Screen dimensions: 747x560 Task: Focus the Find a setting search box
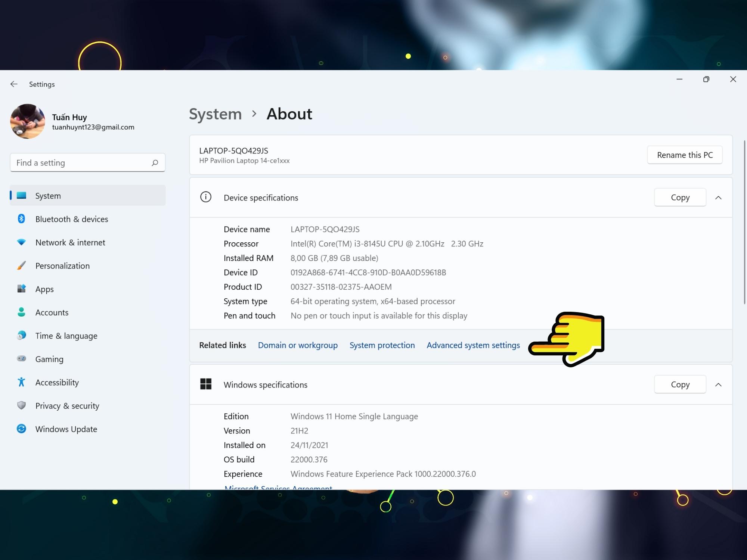(88, 163)
